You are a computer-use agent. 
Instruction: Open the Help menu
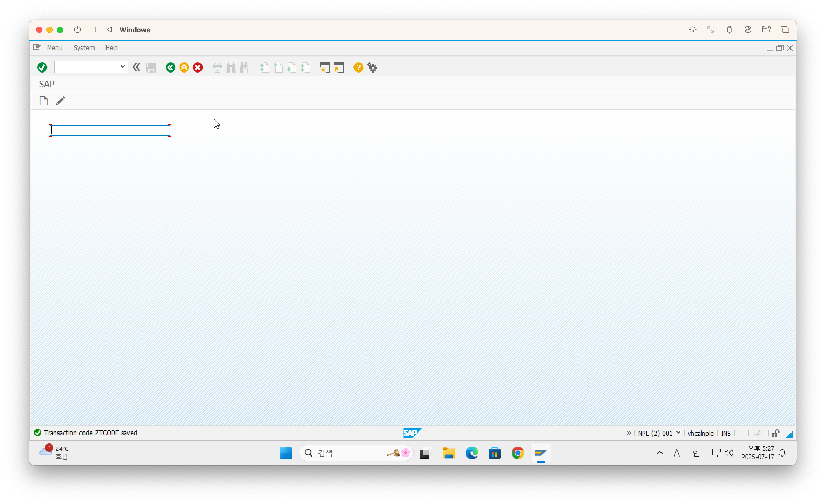(111, 48)
